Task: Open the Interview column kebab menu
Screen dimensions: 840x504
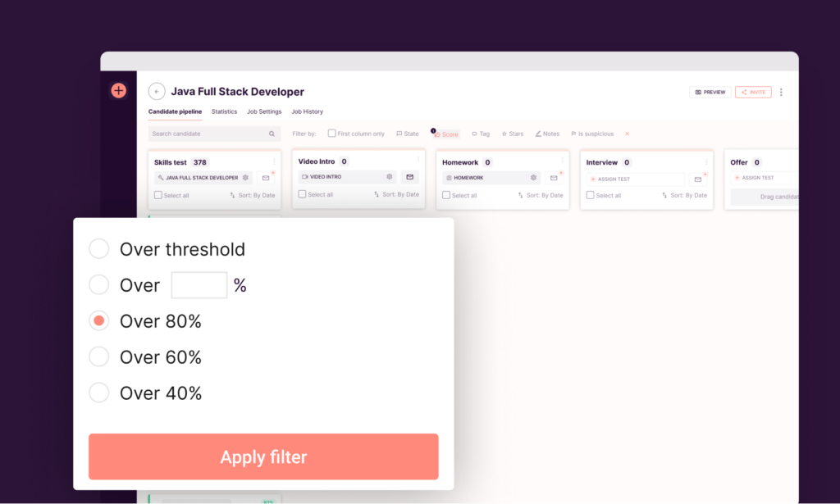Action: tap(705, 162)
